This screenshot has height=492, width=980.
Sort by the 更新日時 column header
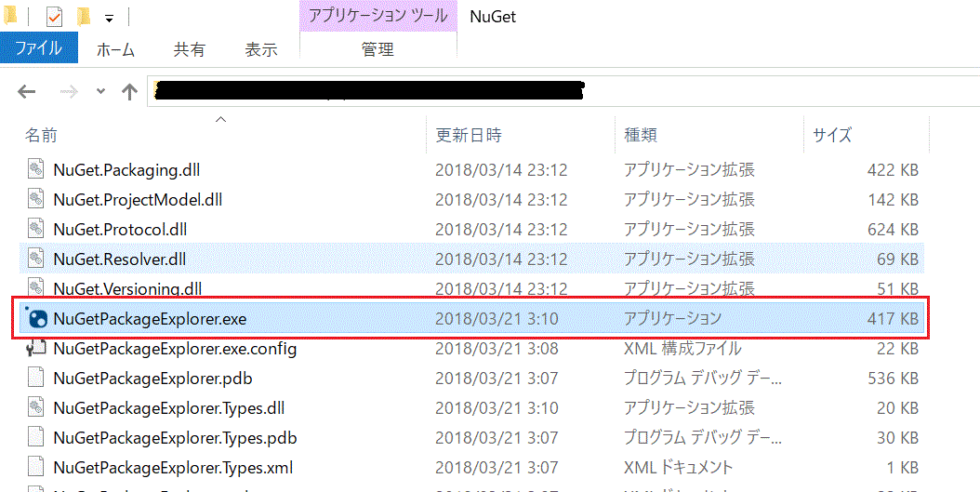click(469, 135)
